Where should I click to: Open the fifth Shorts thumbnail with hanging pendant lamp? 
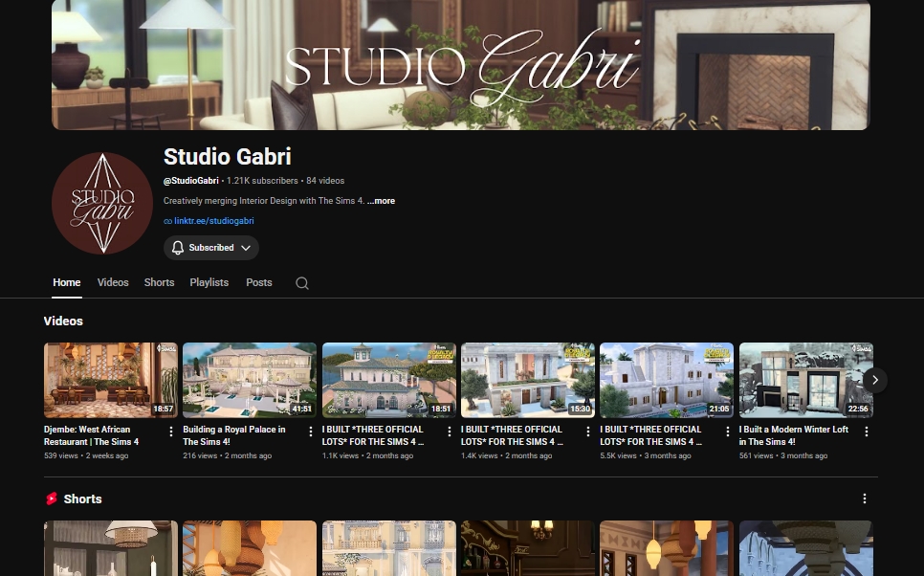667,548
